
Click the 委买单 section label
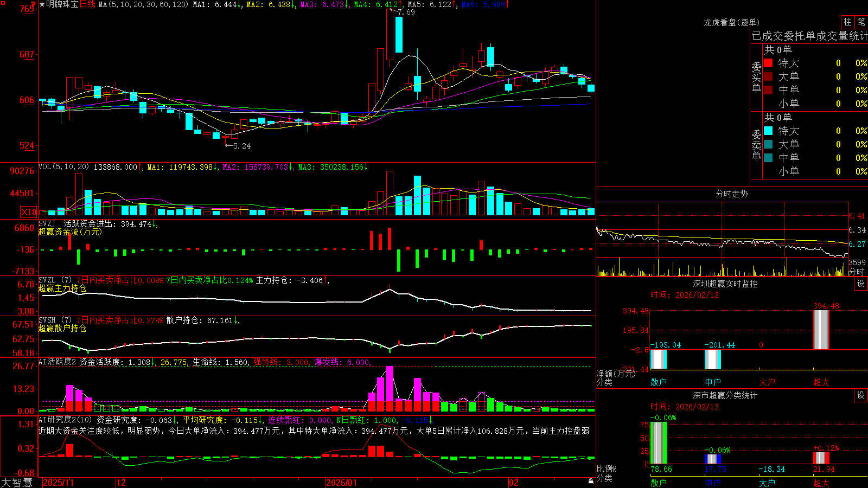coord(756,78)
